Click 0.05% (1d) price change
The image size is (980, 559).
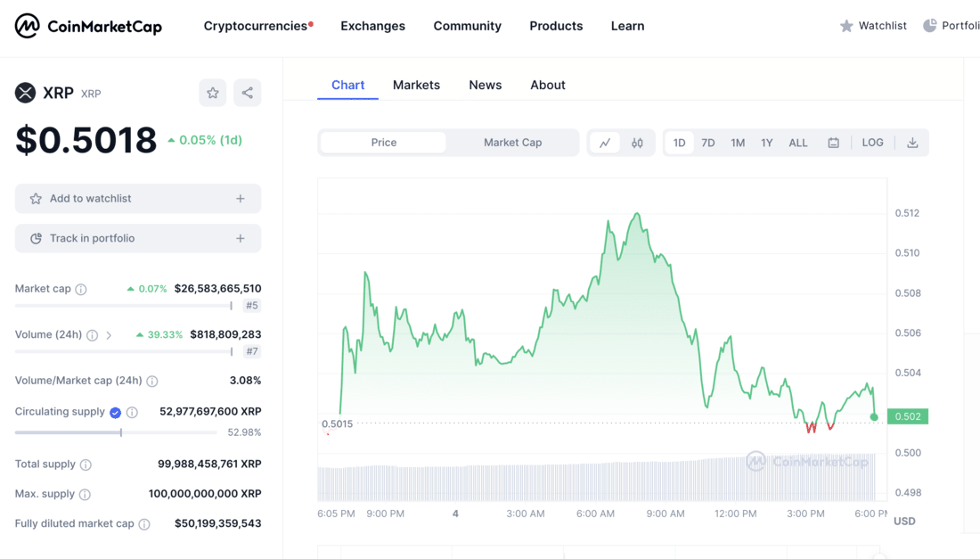(204, 140)
